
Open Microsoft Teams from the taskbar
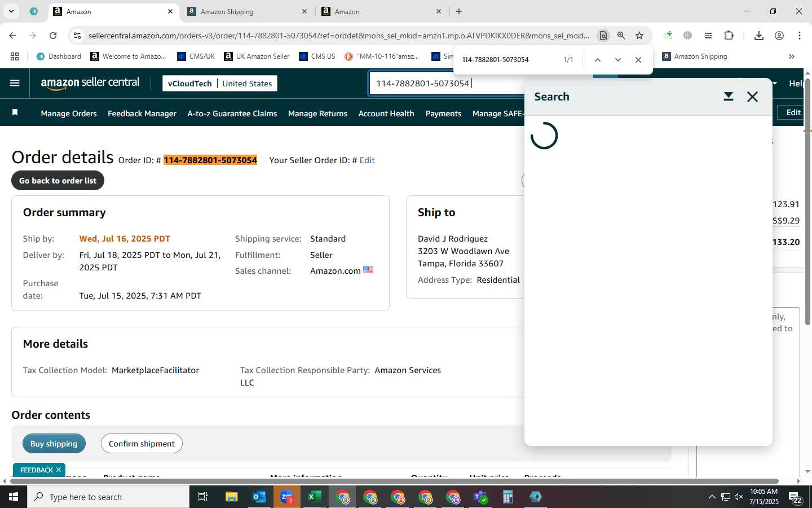(480, 497)
